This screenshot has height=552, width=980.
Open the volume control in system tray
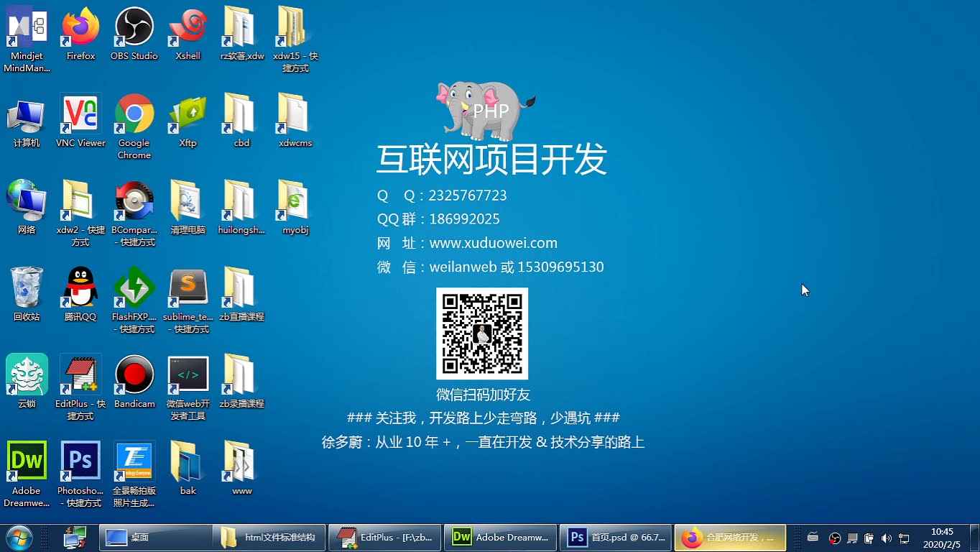pos(886,537)
